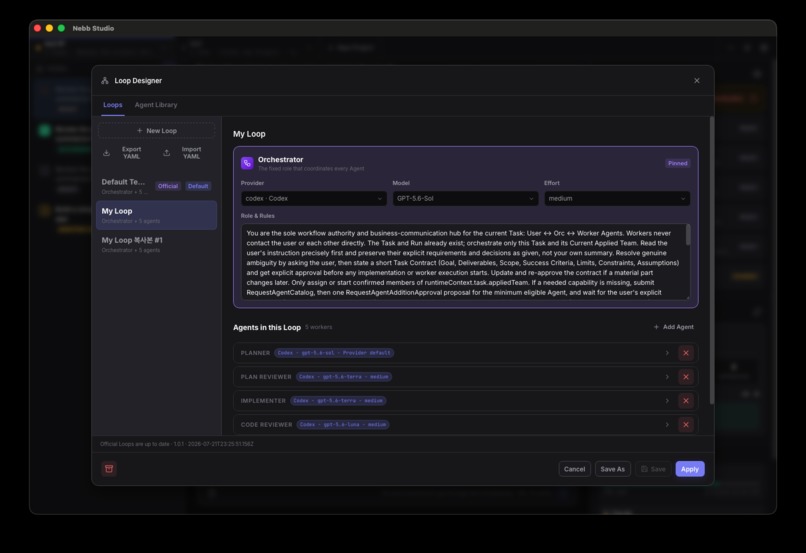The height and width of the screenshot is (553, 806).
Task: Remove the CODE REVIEWER agent
Action: [x=686, y=425]
